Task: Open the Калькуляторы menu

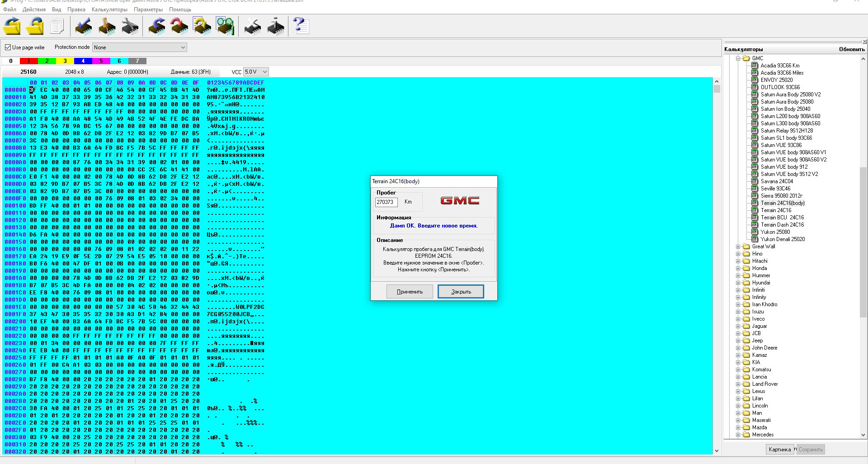Action: click(109, 9)
